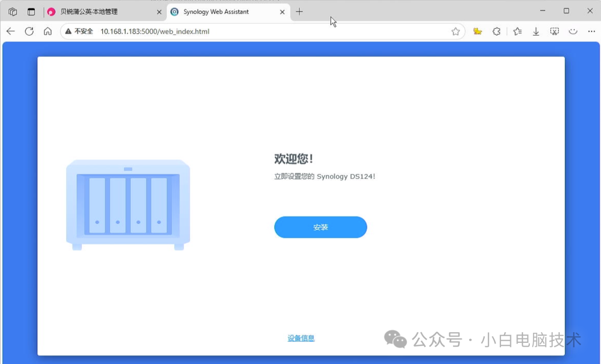The height and width of the screenshot is (364, 601).
Task: Open the 设备信息 device information link
Action: point(300,338)
